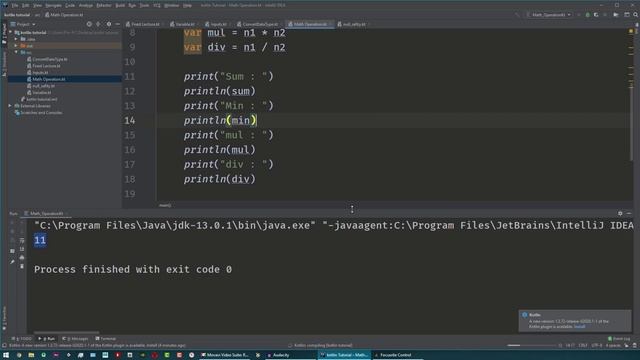640x360 pixels.
Task: Click tool windows quick access icon
Action: point(4,345)
